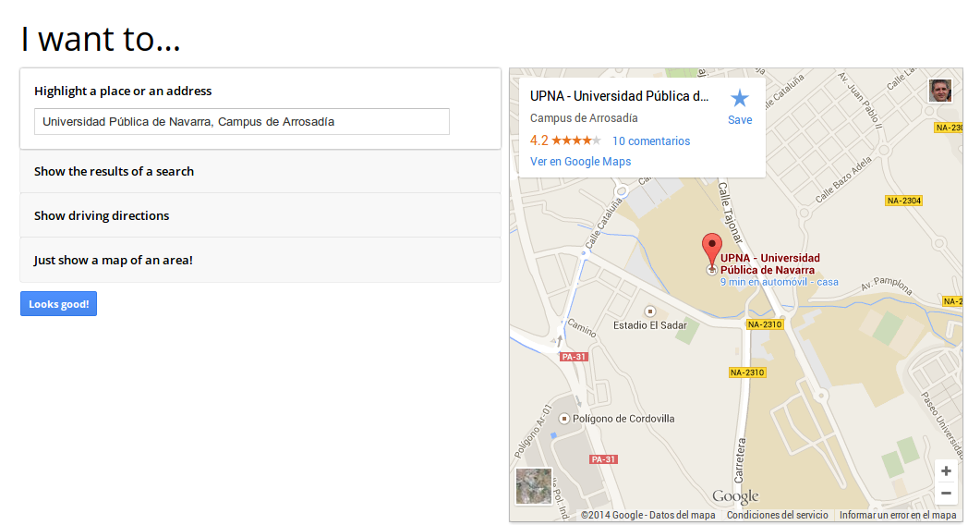Expand Just show a map of an area
Image resolution: width=980 pixels, height=525 pixels.
pos(260,260)
